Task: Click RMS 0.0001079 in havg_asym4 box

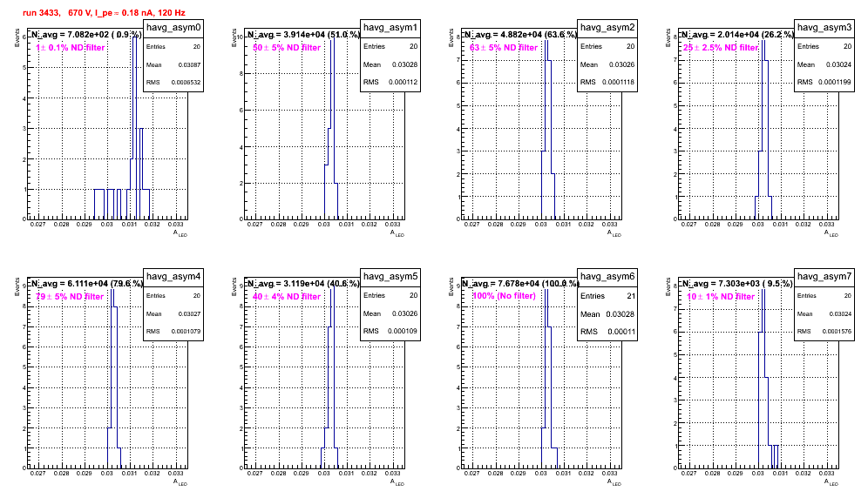Action: (173, 331)
